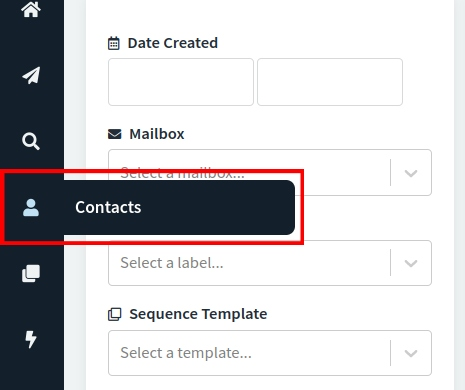Click the Date Created heading label

coord(173,43)
